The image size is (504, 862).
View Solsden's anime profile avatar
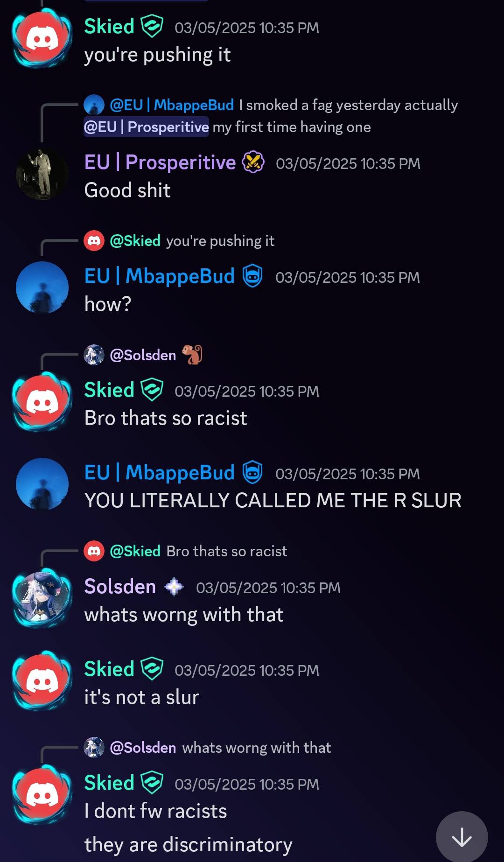pos(42,598)
